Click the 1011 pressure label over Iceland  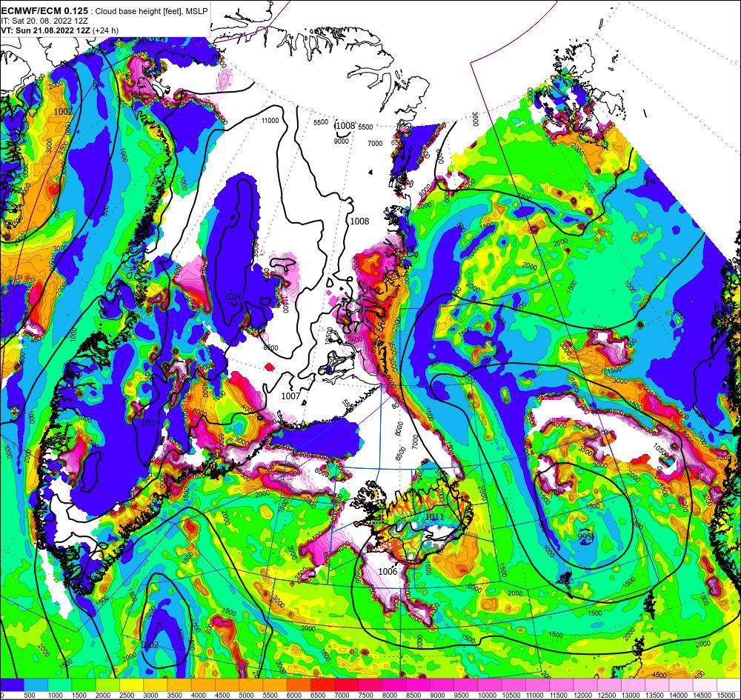point(433,517)
